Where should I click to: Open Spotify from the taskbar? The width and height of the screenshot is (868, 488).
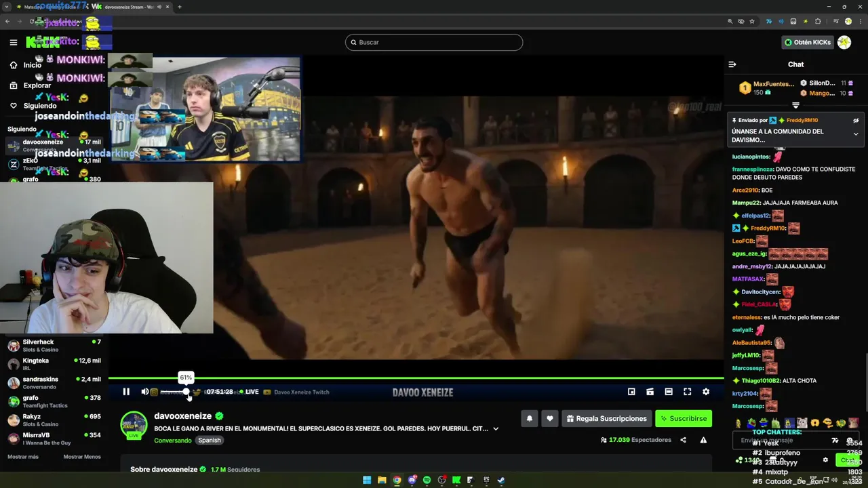click(427, 480)
